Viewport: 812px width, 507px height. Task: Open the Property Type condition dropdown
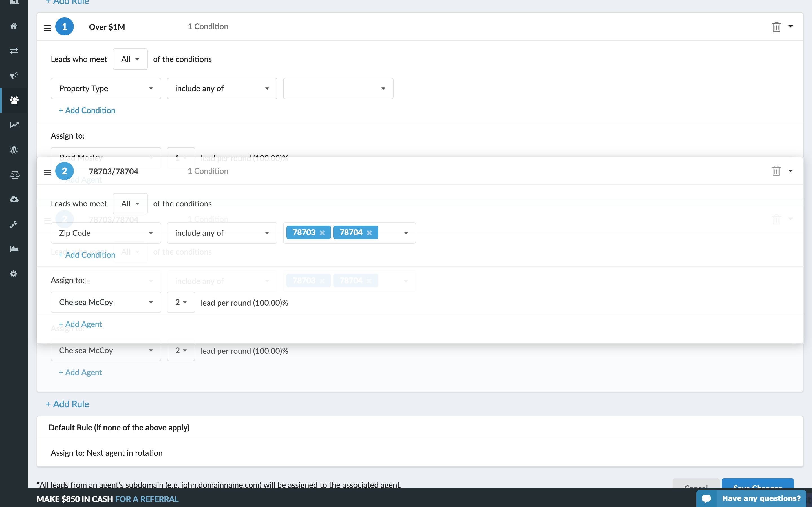point(106,88)
